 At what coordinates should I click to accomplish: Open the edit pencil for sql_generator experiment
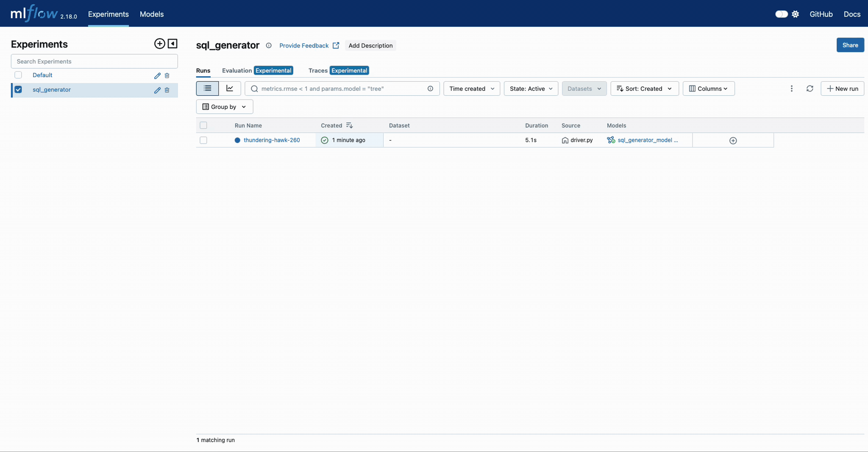pyautogui.click(x=157, y=90)
